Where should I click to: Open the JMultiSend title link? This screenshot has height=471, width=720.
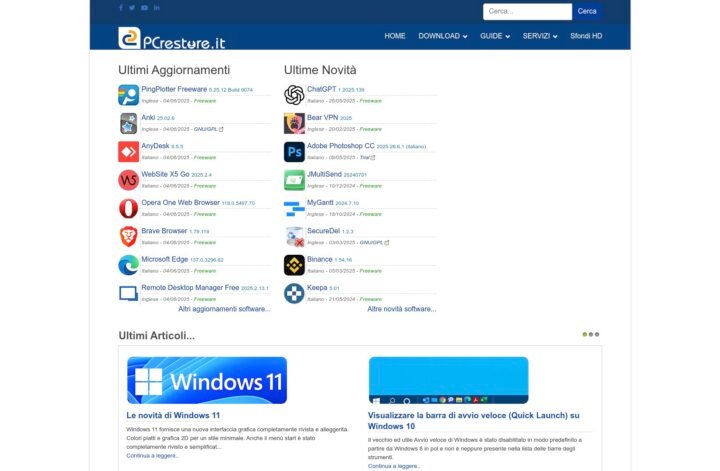[324, 174]
